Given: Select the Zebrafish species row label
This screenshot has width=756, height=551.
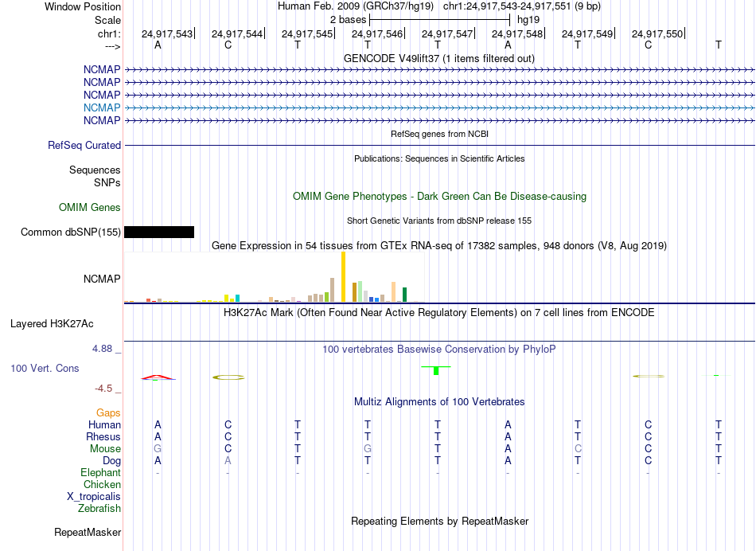Looking at the screenshot, I should pyautogui.click(x=99, y=508).
